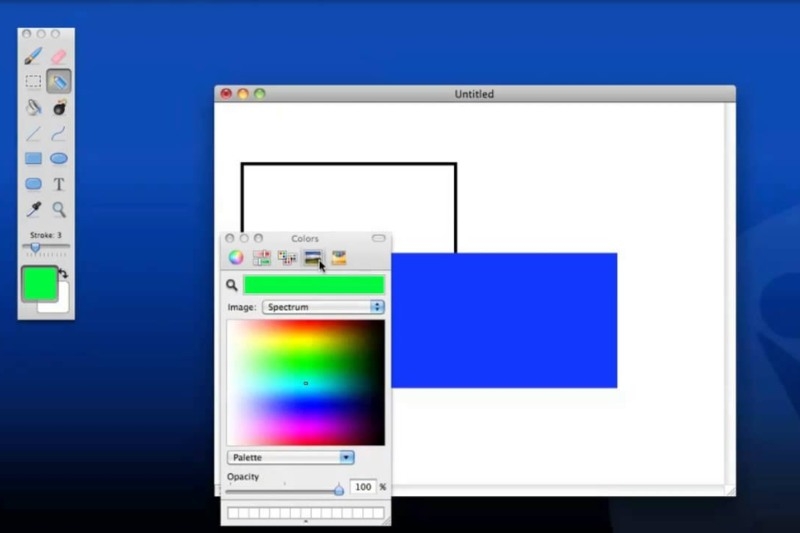Switch to Crayons picker tab

339,258
